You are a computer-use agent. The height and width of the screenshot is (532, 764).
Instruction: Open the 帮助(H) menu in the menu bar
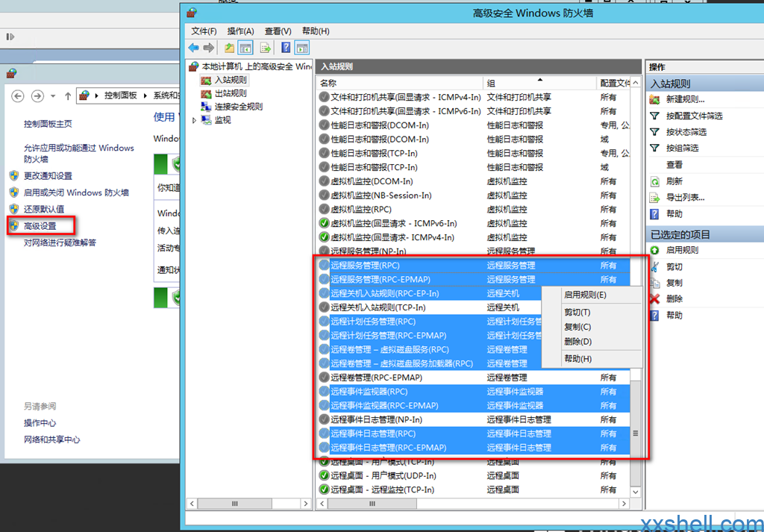pos(316,31)
